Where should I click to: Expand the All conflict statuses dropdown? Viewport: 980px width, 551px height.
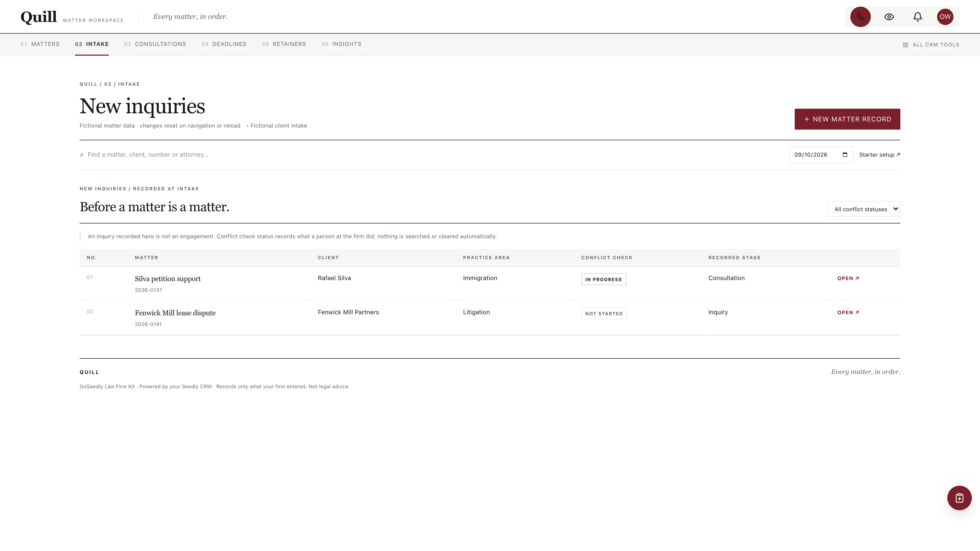pyautogui.click(x=864, y=209)
